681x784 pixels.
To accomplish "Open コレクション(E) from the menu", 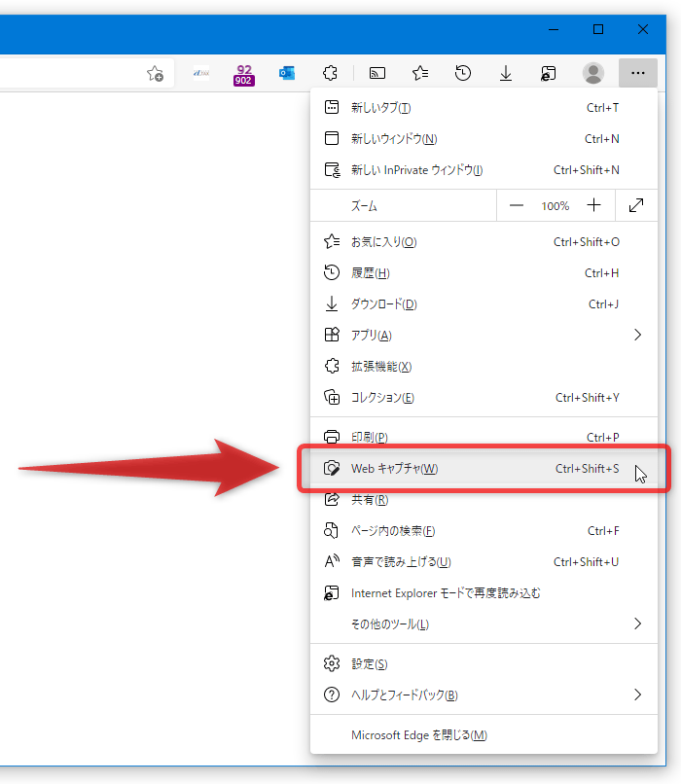I will coord(484,398).
